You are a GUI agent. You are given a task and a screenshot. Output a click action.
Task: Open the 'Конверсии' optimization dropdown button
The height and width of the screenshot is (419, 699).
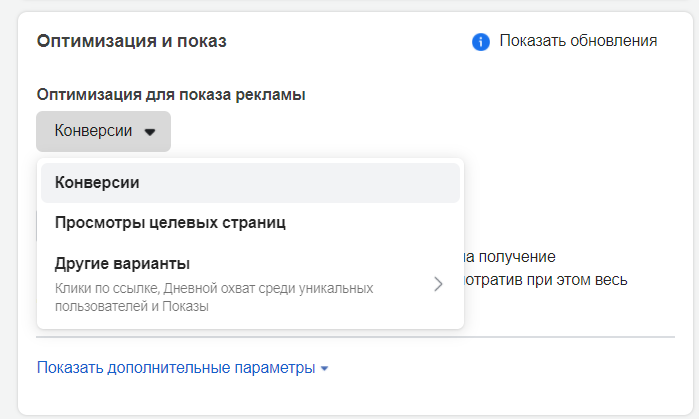(x=103, y=131)
